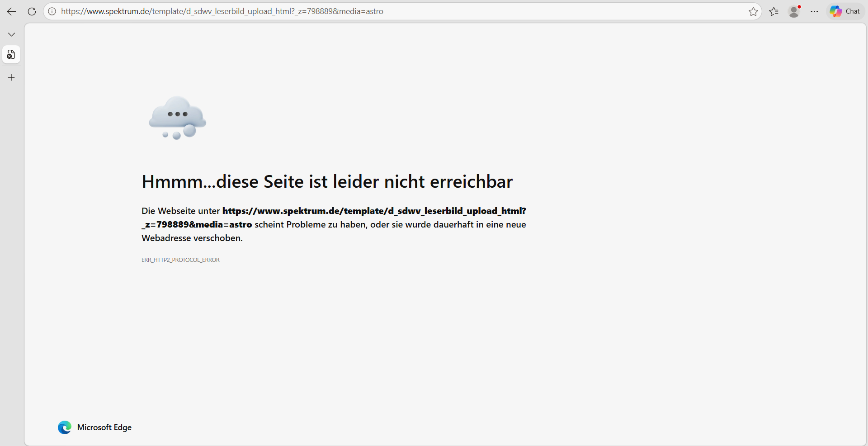Expand the vertical tabs chevron
The width and height of the screenshot is (868, 446).
(x=11, y=34)
